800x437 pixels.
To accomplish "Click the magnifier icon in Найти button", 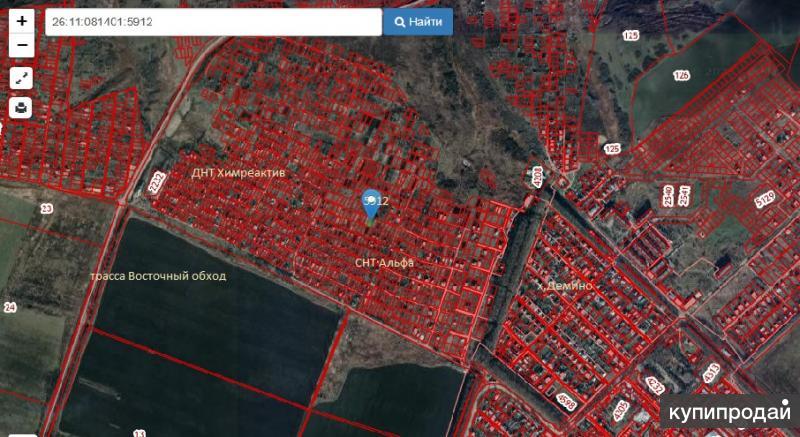I will pyautogui.click(x=401, y=22).
